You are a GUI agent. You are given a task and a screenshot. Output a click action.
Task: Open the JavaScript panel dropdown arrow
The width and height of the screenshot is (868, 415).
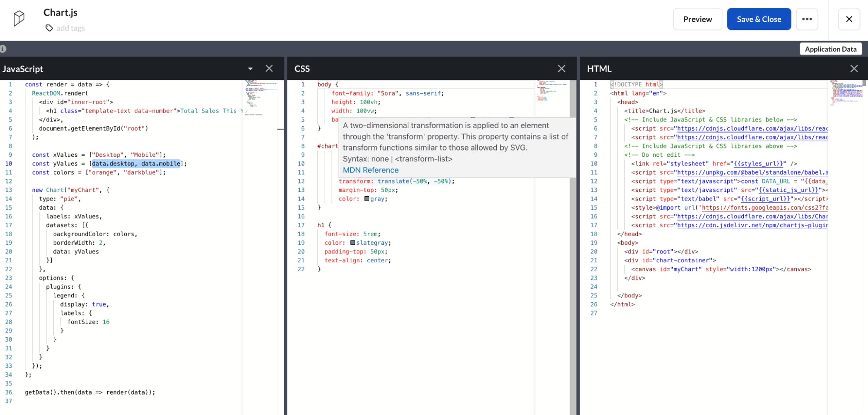pos(250,69)
